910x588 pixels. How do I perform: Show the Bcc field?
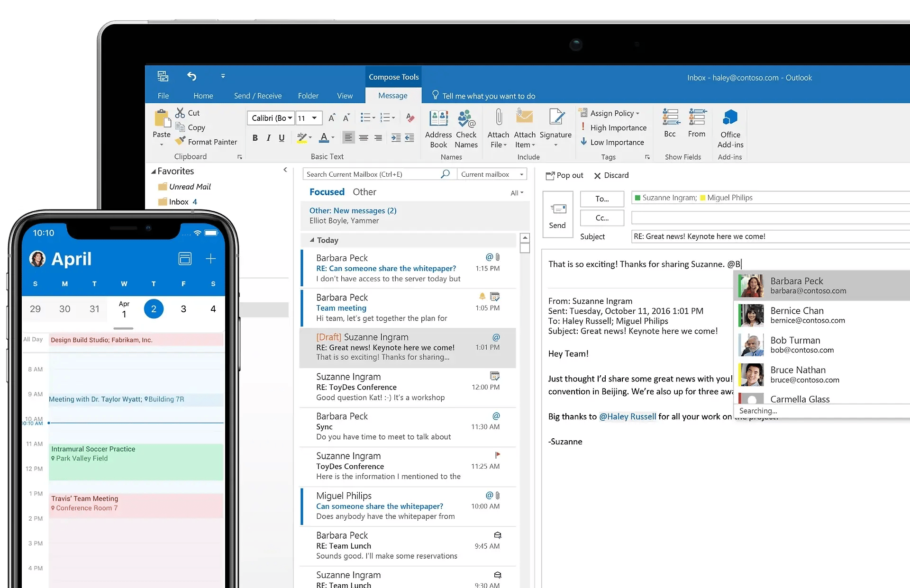point(670,123)
